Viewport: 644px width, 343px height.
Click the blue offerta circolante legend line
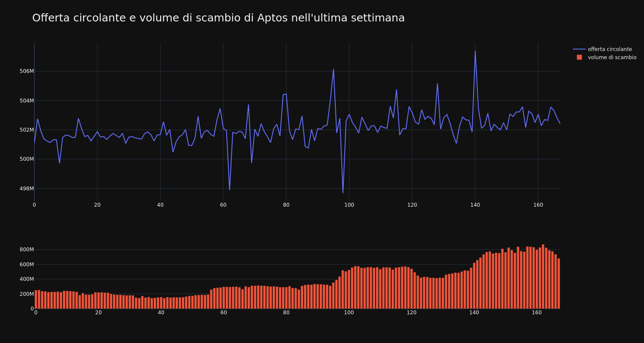pos(579,49)
